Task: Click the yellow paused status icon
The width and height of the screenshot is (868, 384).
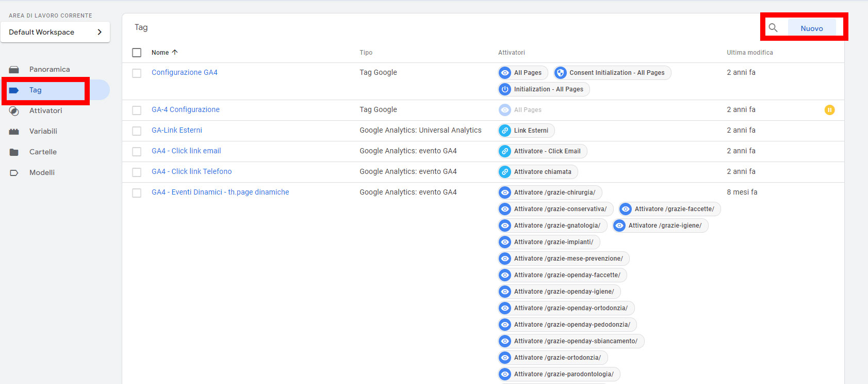Action: pyautogui.click(x=829, y=110)
